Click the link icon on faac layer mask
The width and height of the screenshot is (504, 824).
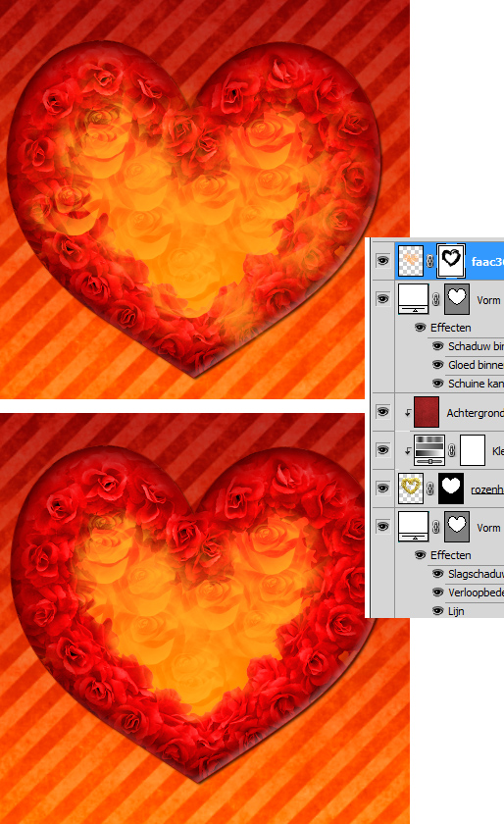[x=429, y=261]
